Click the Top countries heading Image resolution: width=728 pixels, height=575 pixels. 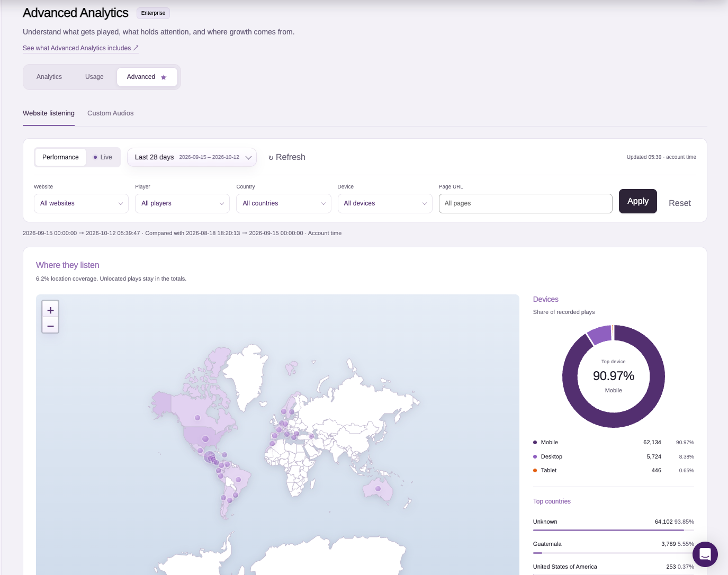point(552,501)
